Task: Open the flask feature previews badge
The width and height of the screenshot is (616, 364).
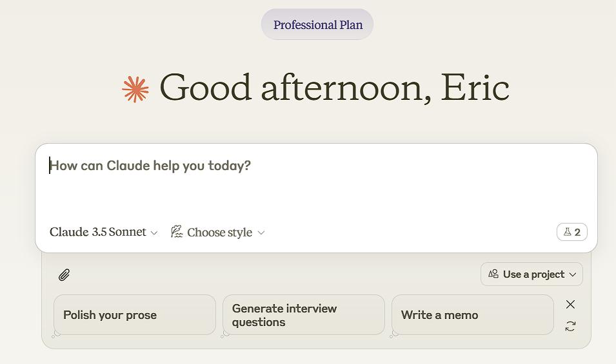Action: click(x=571, y=232)
